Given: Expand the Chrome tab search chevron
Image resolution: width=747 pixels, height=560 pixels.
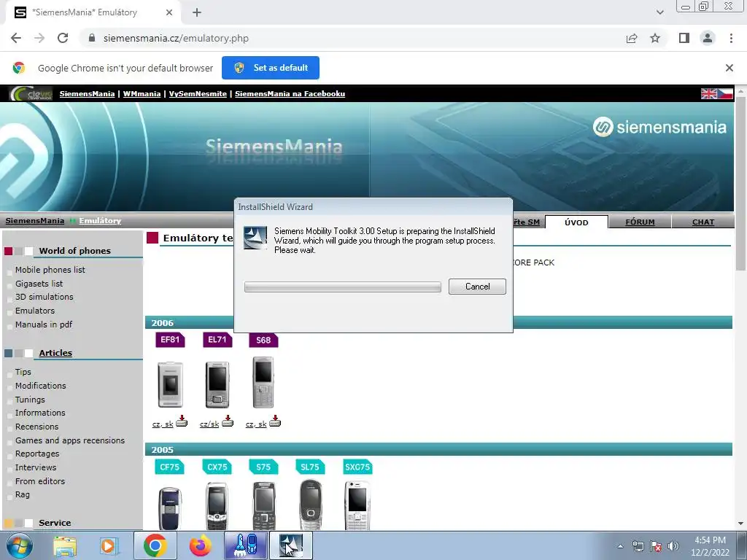Looking at the screenshot, I should click(x=659, y=12).
